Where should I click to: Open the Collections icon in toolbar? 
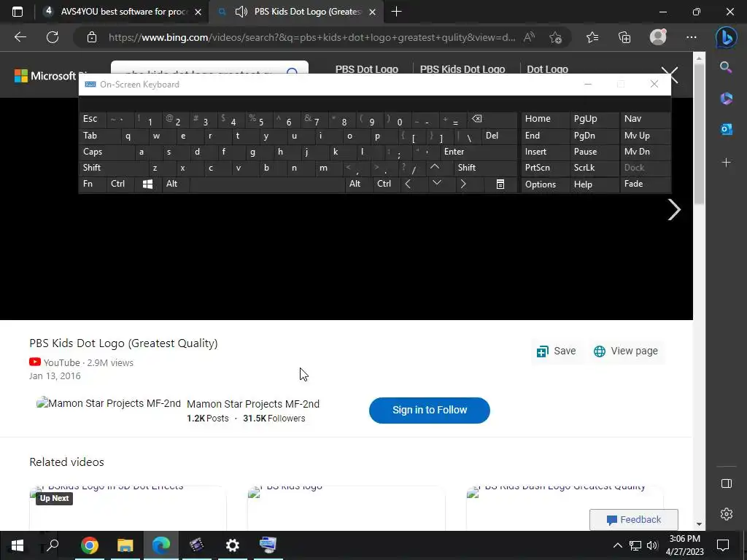pyautogui.click(x=624, y=37)
